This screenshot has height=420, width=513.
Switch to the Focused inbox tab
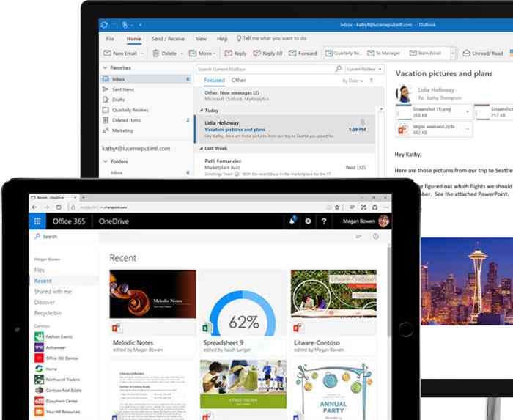tap(214, 80)
